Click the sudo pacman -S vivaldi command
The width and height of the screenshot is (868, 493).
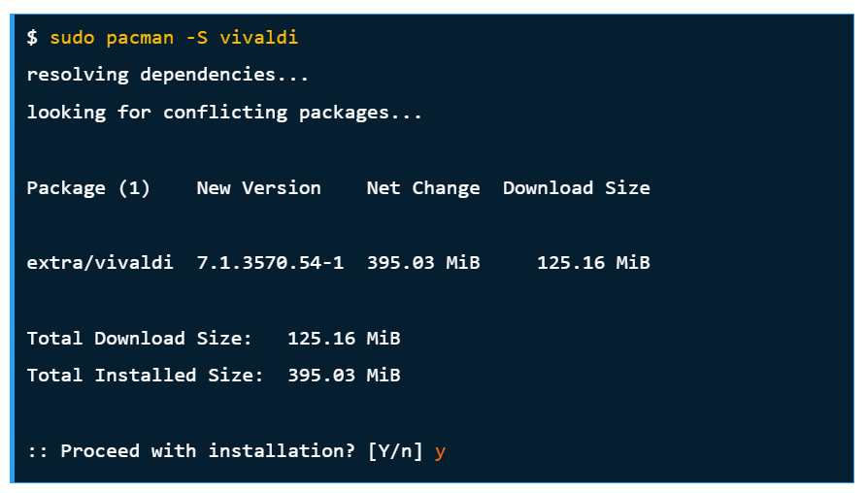tap(174, 38)
